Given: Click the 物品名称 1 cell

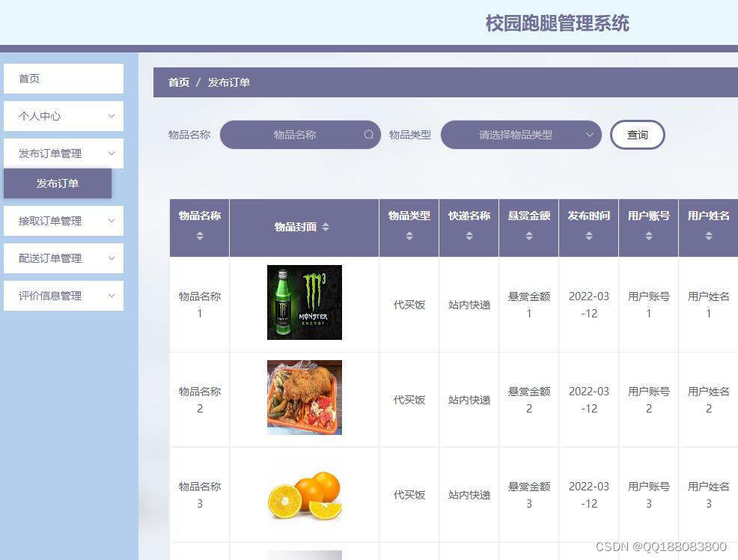Looking at the screenshot, I should click(x=200, y=305).
